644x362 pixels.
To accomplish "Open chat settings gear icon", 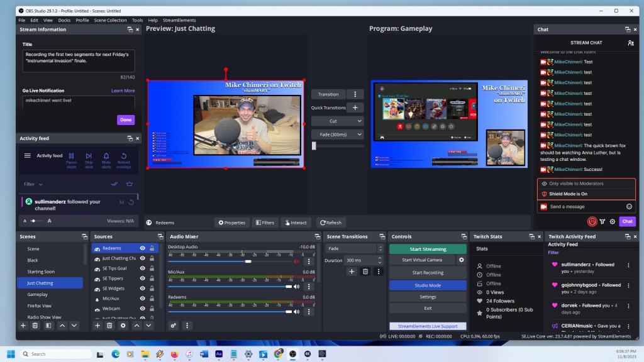I will tap(612, 221).
